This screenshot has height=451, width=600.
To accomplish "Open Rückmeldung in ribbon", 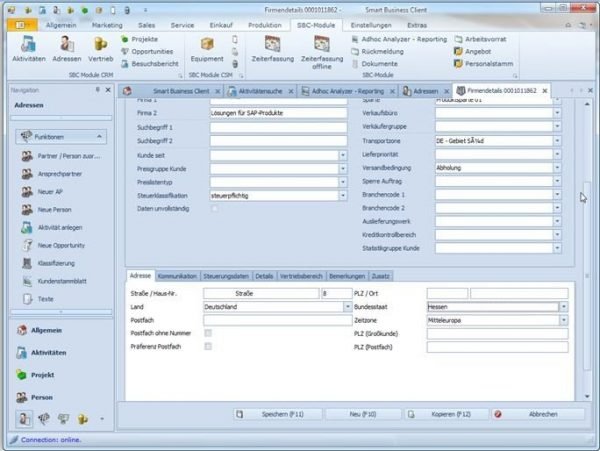I will (378, 51).
